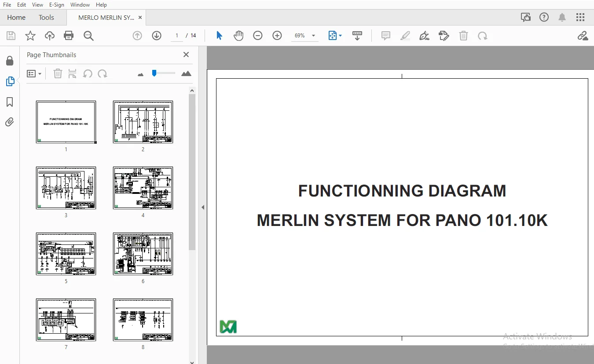
Task: Open the find text magnifier tool
Action: [88, 36]
